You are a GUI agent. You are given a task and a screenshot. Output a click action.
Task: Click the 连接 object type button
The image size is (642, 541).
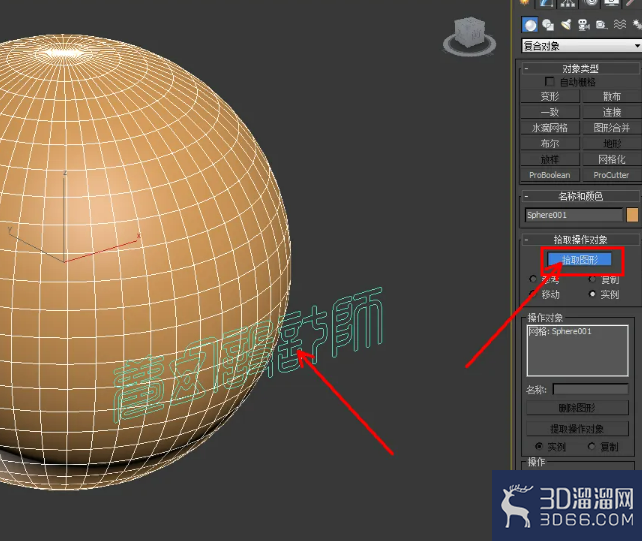pos(612,112)
